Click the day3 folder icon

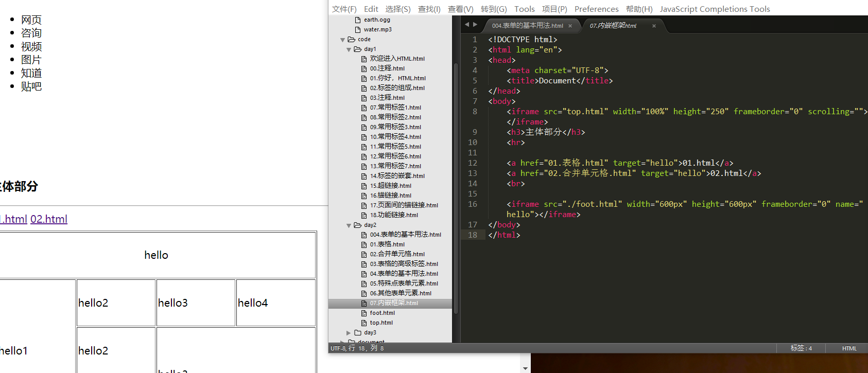tap(358, 332)
